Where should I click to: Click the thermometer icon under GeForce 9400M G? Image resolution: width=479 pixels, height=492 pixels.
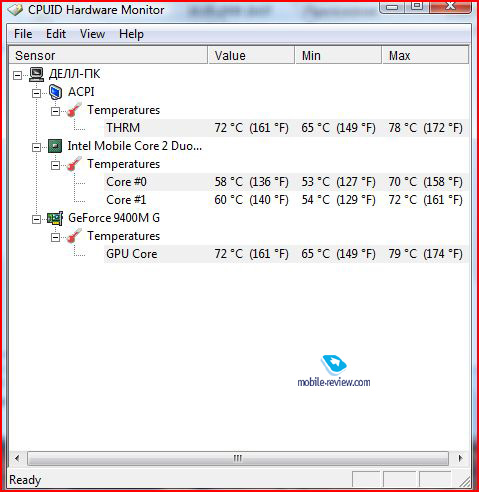click(74, 236)
